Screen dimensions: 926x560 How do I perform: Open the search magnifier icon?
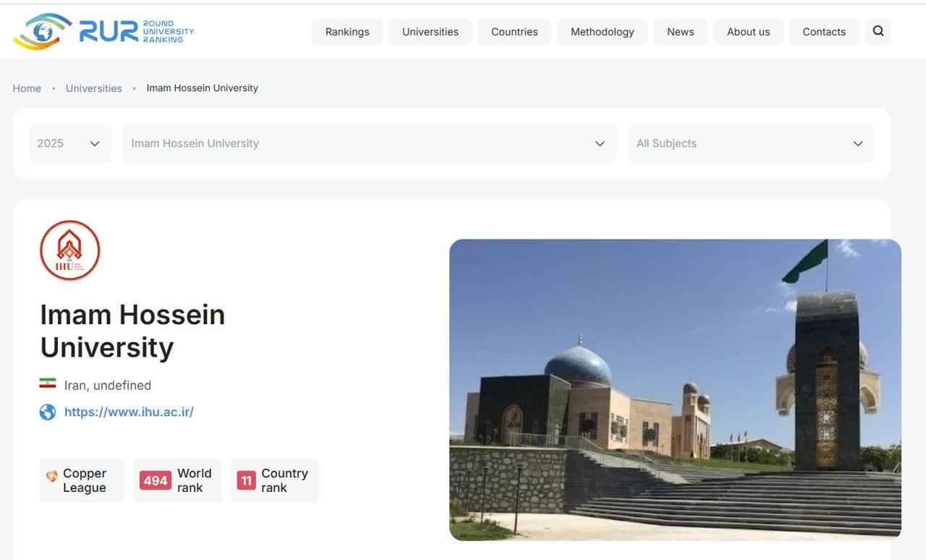[x=878, y=31]
